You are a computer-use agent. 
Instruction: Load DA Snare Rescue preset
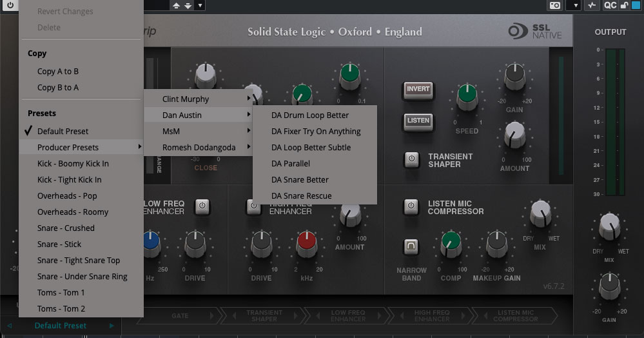(x=315, y=195)
